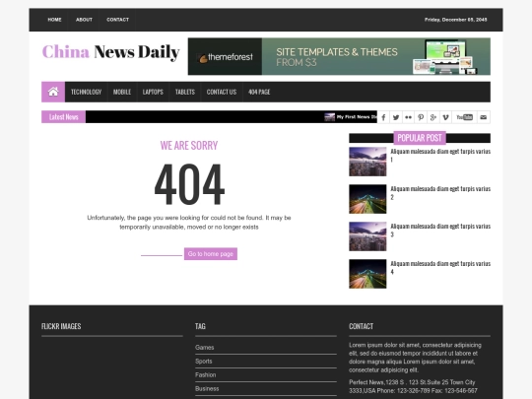Click the email envelope icon
532x399 pixels.
484,117
